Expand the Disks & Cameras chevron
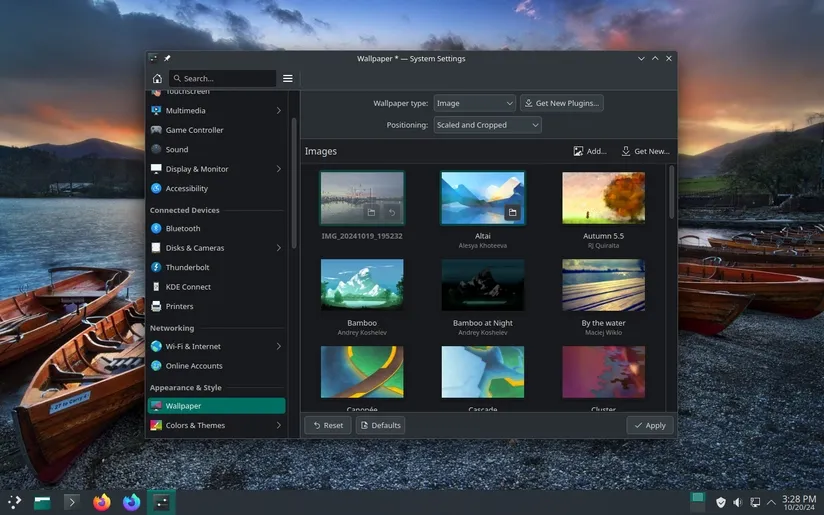Screen dimensions: 824x515 (279, 248)
